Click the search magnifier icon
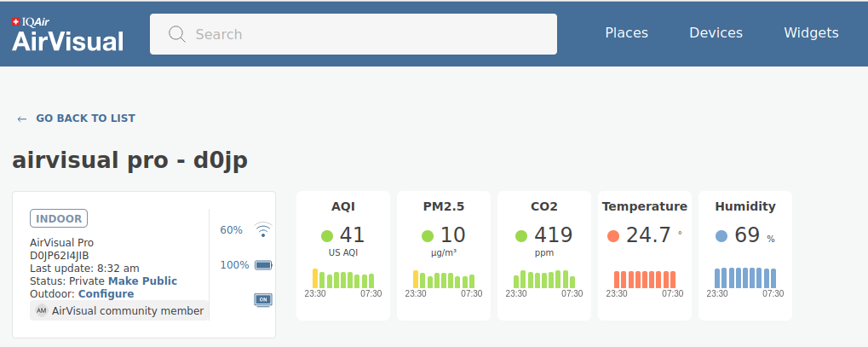Image resolution: width=868 pixels, height=347 pixels. (x=177, y=34)
